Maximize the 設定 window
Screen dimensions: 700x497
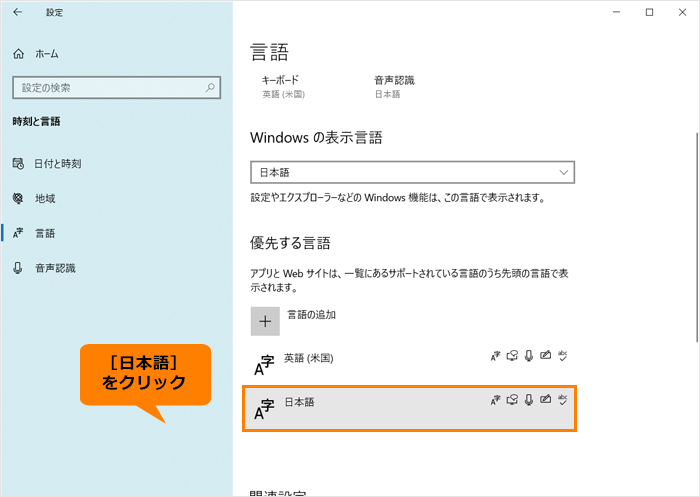pos(650,12)
